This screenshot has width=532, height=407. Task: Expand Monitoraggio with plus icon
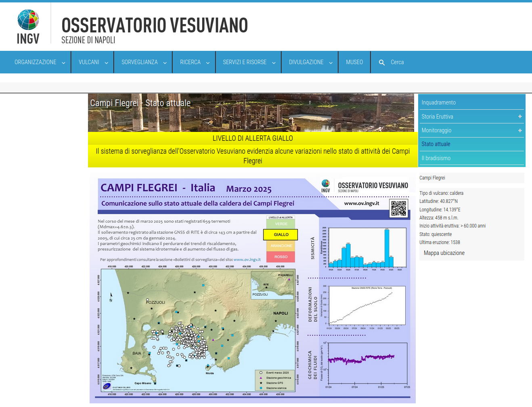point(520,130)
